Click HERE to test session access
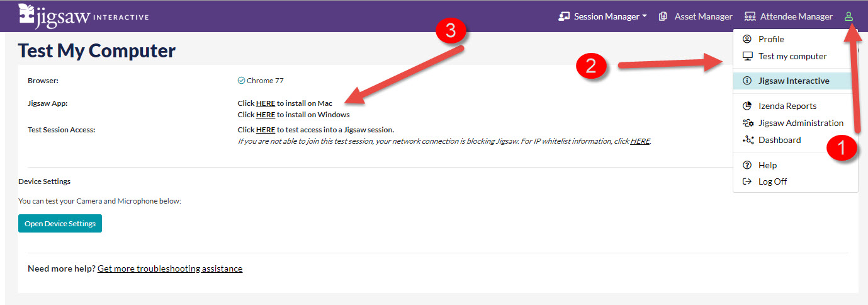 tap(265, 130)
